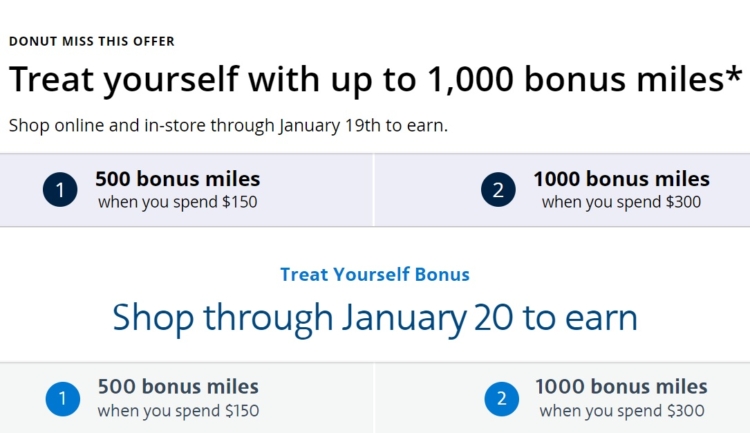The width and height of the screenshot is (750, 433).
Task: Select the bright blue number 1 circle
Action: (x=63, y=399)
